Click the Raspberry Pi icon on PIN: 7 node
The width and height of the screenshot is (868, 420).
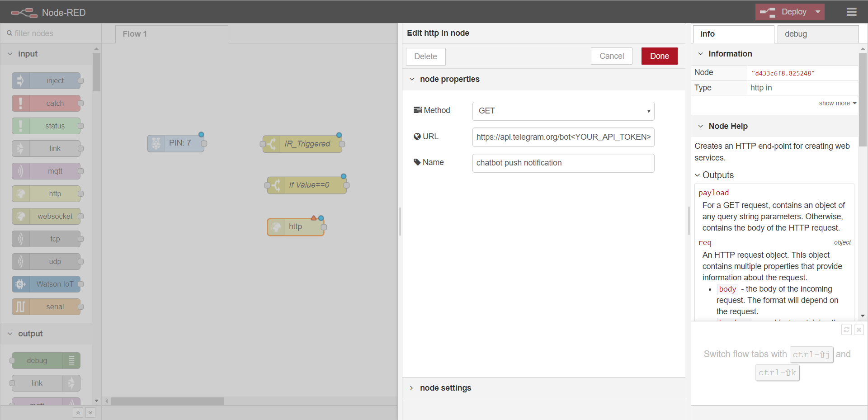click(156, 143)
